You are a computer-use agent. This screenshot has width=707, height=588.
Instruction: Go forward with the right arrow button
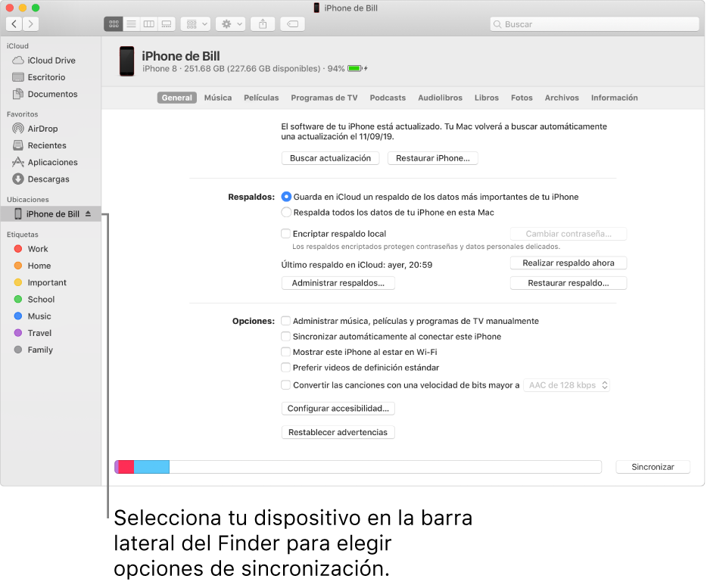(31, 24)
